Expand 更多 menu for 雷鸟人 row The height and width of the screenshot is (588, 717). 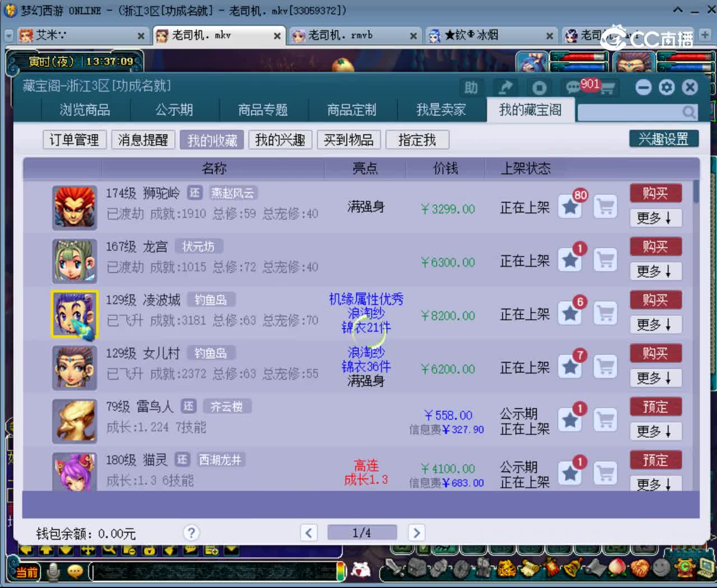point(655,431)
